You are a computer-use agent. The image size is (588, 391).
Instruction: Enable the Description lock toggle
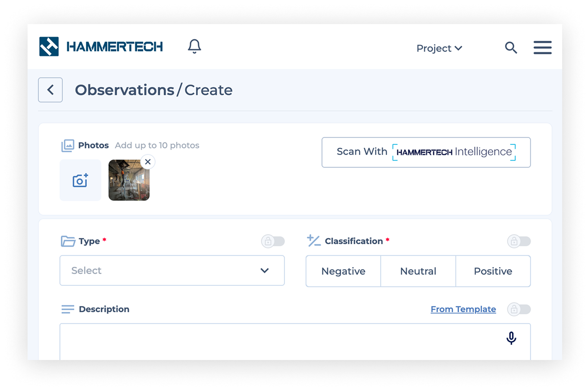(x=519, y=309)
